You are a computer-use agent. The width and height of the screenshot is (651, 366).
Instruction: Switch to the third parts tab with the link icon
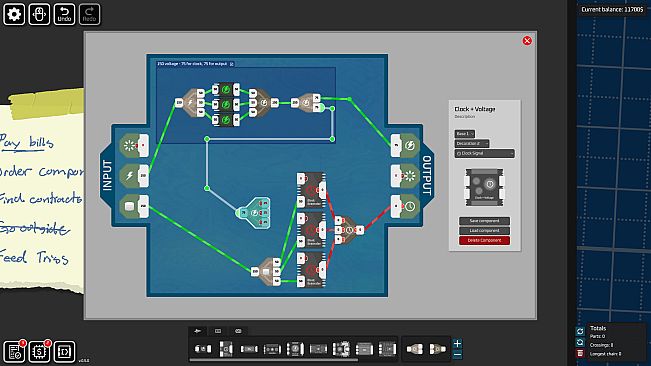coord(238,331)
